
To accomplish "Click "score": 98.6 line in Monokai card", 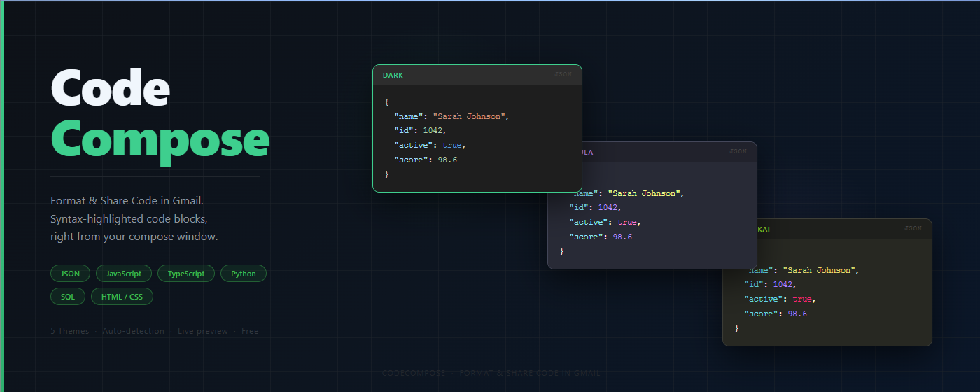I will click(776, 314).
